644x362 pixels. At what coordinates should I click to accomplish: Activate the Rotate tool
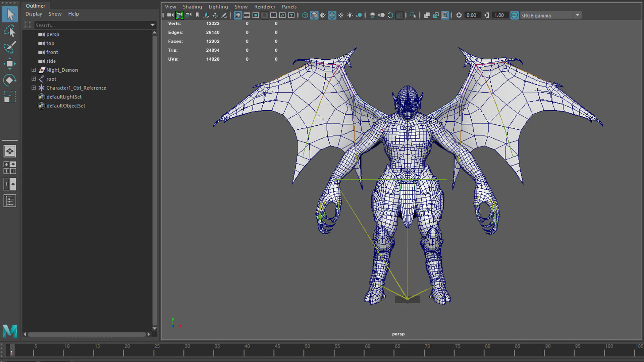pyautogui.click(x=10, y=80)
